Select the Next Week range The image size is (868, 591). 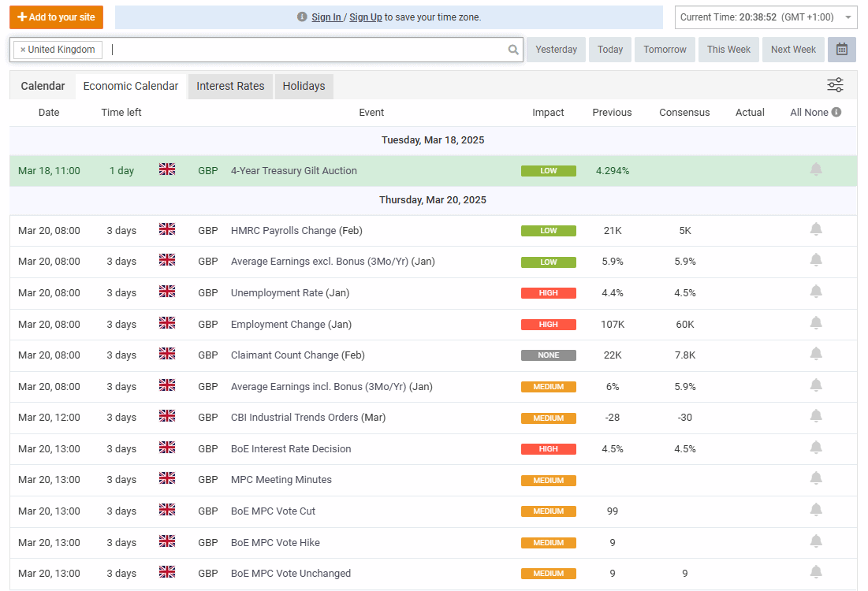[793, 49]
